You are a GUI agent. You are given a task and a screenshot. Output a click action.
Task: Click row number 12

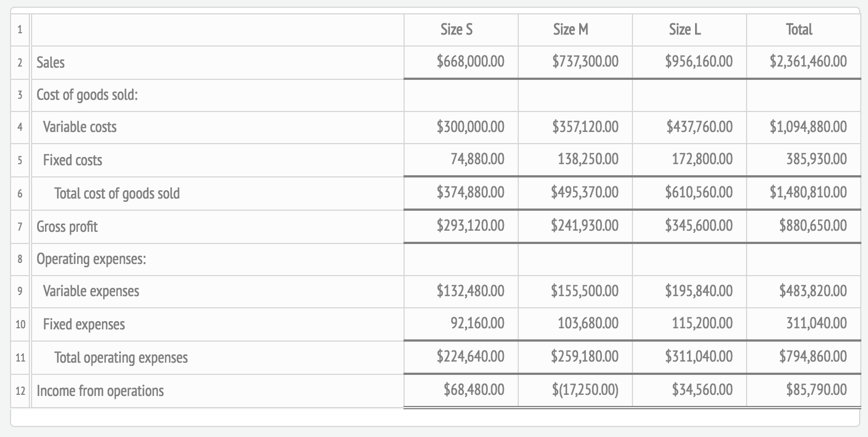(20, 390)
